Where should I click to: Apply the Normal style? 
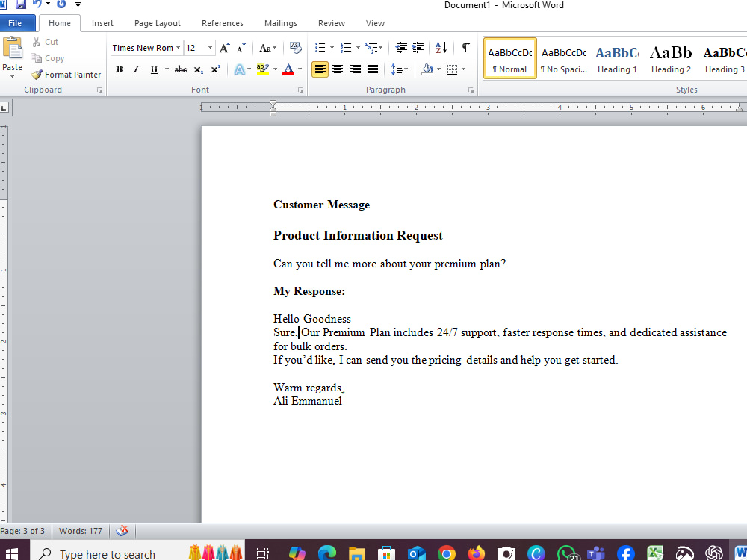[509, 58]
